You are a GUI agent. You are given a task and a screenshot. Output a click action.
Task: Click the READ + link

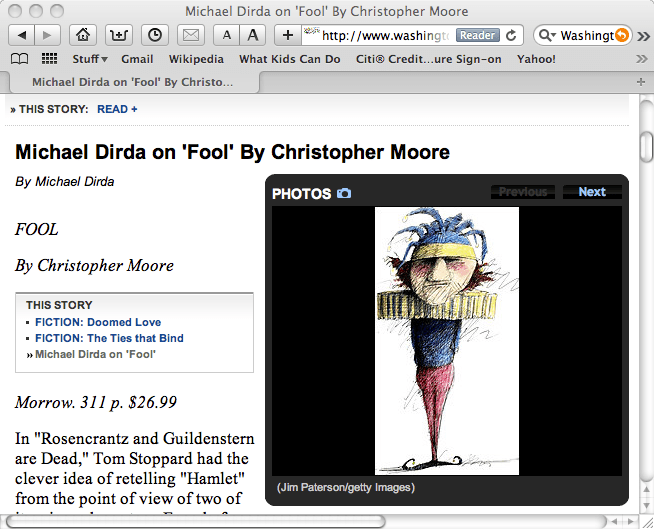117,109
